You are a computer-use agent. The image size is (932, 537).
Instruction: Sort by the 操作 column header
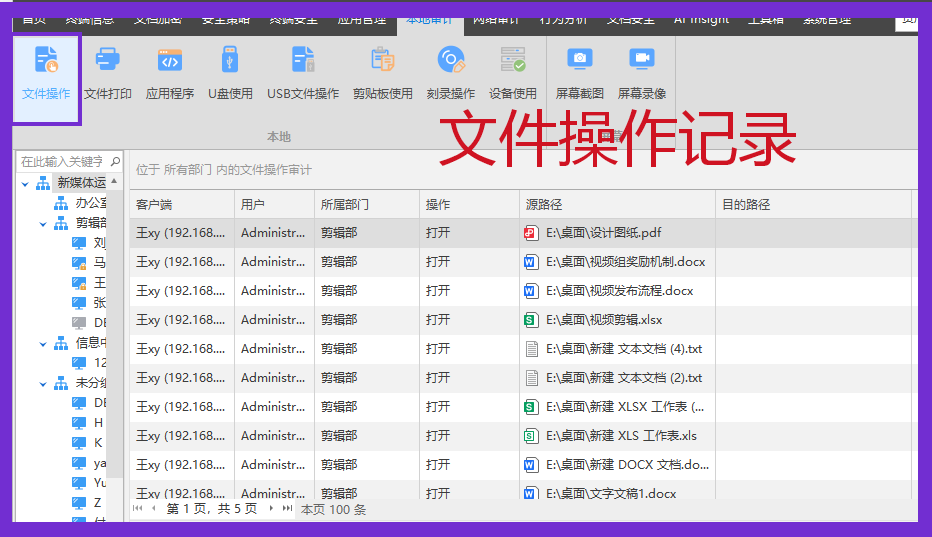470,205
